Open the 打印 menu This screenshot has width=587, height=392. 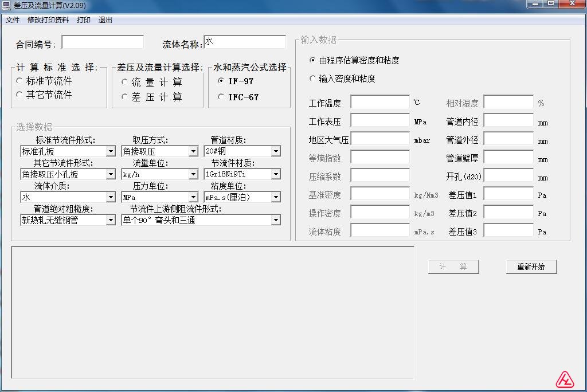click(84, 20)
